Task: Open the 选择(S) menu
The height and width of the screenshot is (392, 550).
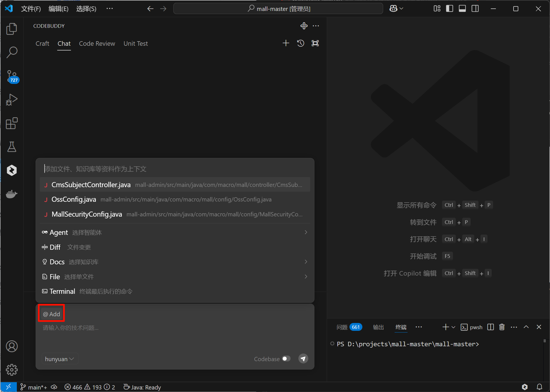Action: coord(86,9)
